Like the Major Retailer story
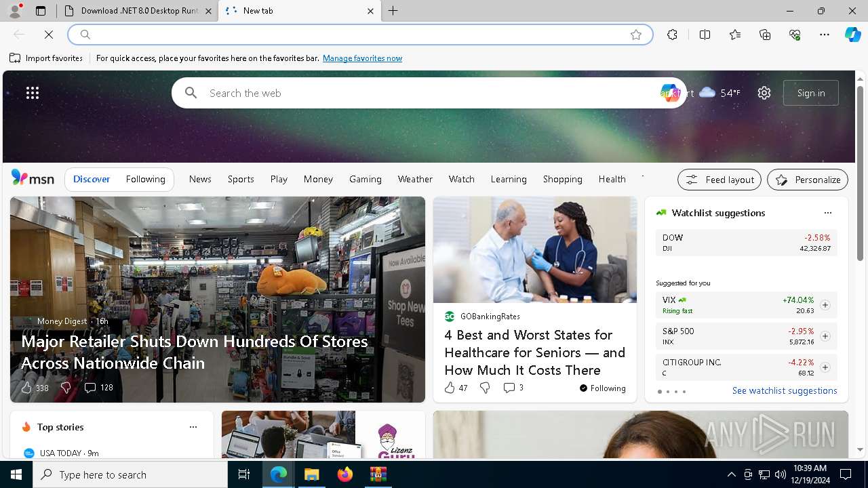Viewport: 868px width, 488px height. tap(35, 388)
